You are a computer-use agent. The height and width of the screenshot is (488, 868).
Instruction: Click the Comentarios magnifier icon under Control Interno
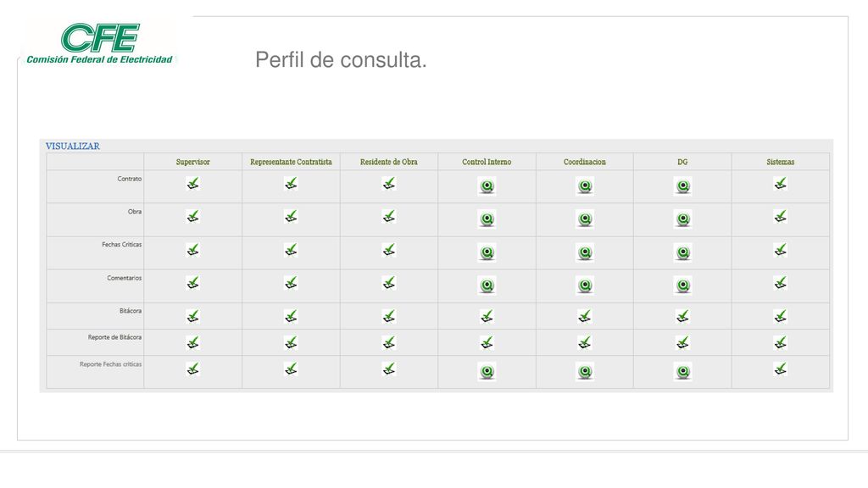(487, 286)
